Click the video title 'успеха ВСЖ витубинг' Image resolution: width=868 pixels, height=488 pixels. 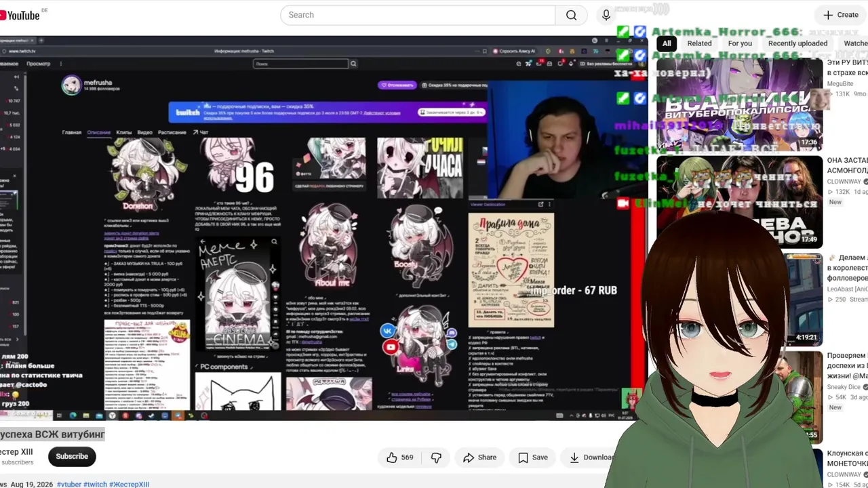[x=52, y=434]
